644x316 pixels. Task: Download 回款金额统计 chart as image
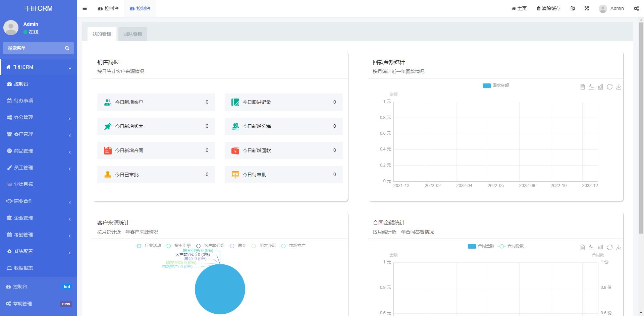click(x=619, y=87)
